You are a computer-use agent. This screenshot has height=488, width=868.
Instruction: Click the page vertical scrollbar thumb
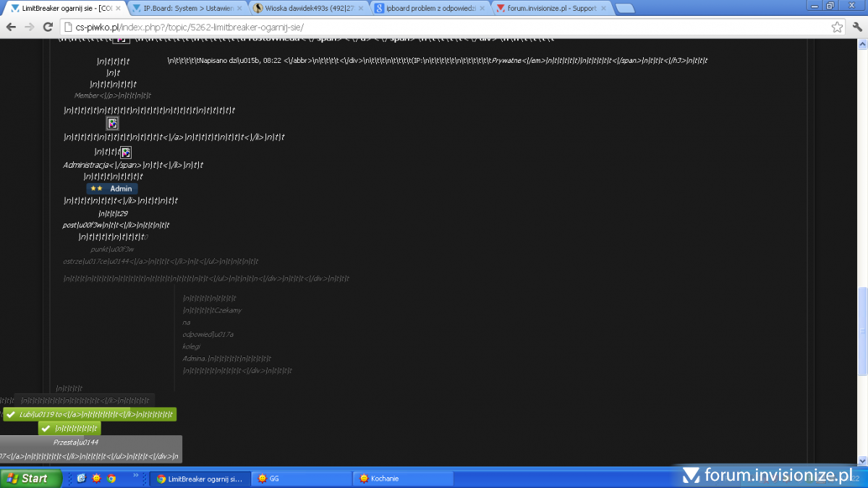click(x=862, y=331)
